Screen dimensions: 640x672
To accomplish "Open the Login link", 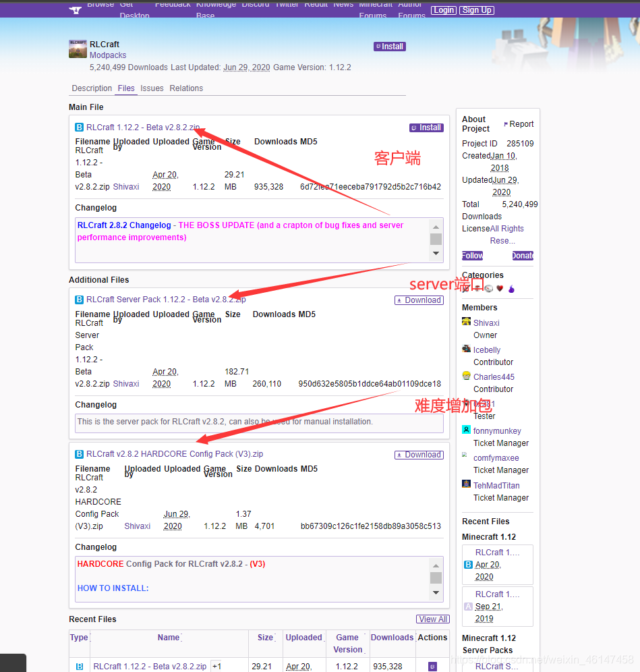I will [x=443, y=10].
